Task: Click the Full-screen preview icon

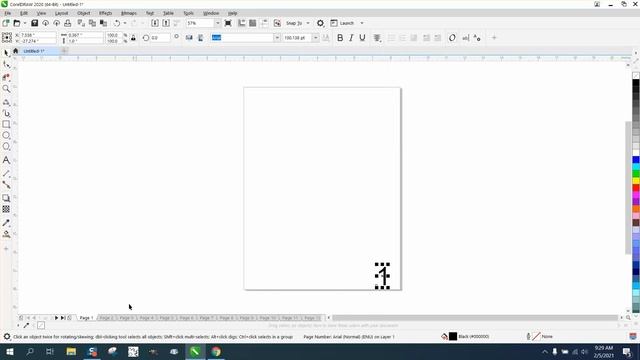Action: [228, 23]
